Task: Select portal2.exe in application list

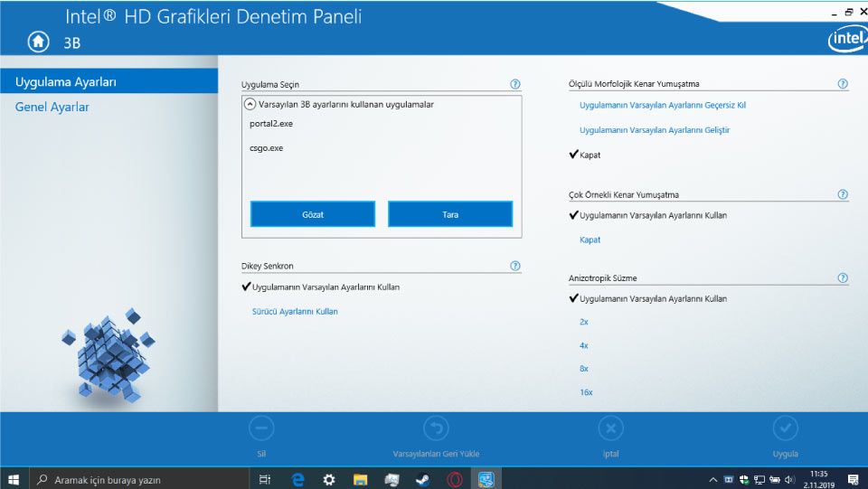Action: (271, 123)
